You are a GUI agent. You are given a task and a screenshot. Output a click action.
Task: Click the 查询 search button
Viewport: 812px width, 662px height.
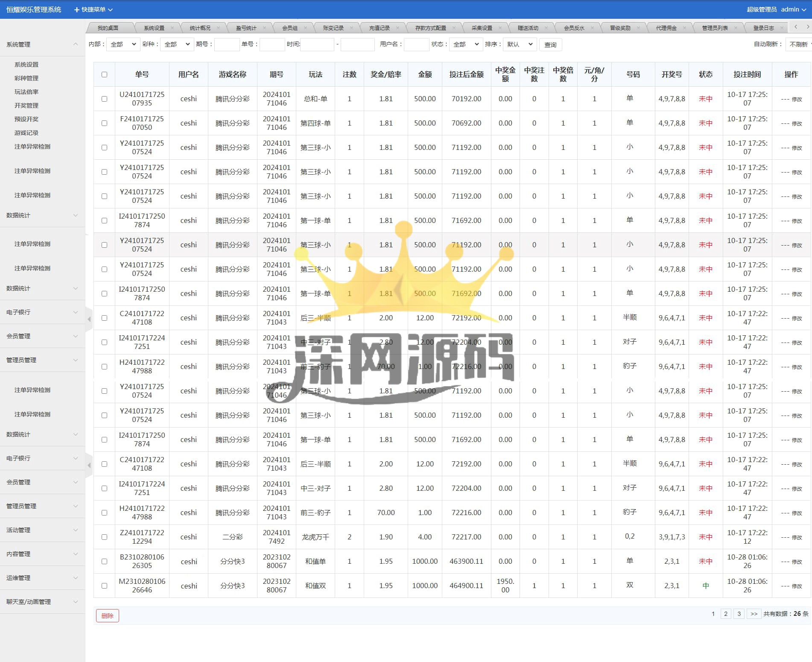click(550, 45)
